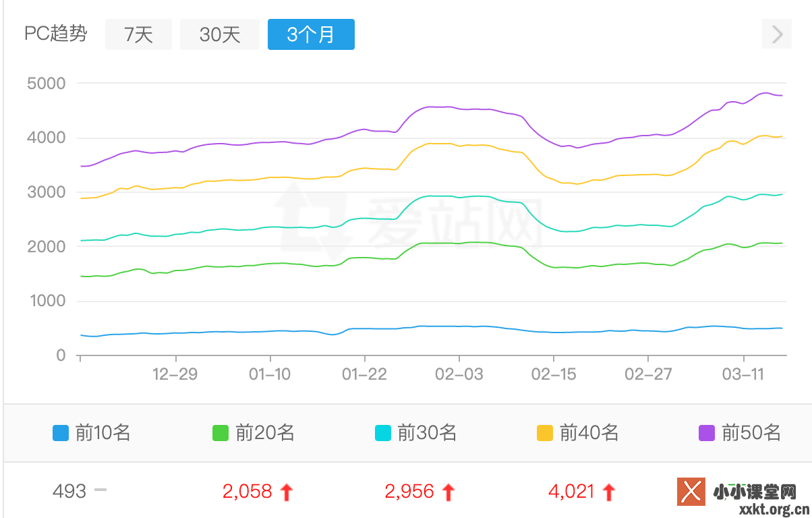812x518 pixels.
Task: Click the purple 前50名 legend color square
Action: click(x=706, y=432)
